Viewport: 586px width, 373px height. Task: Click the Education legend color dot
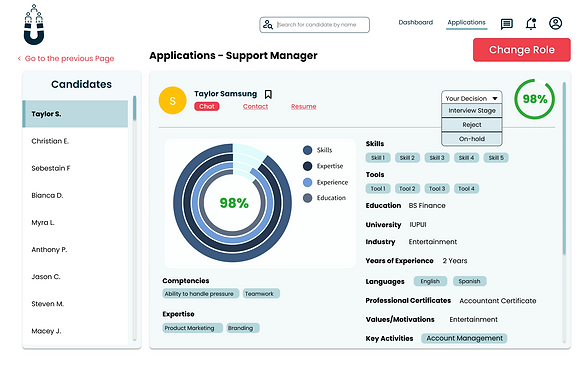tap(308, 198)
